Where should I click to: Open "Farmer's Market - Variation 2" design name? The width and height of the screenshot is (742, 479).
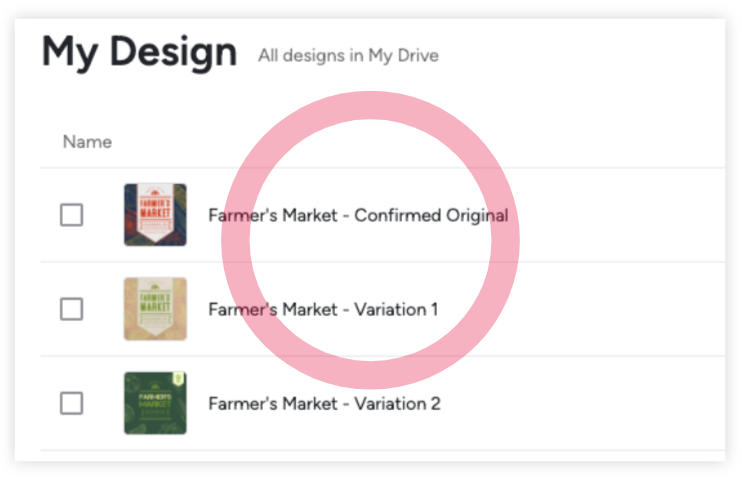click(325, 404)
